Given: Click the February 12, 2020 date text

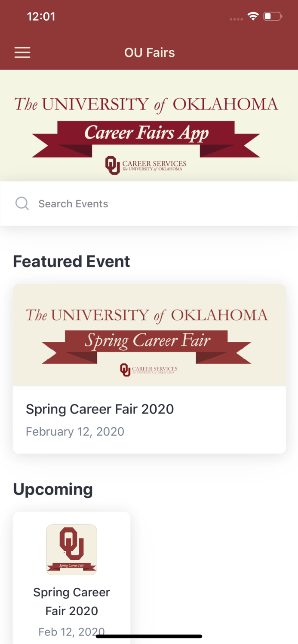Looking at the screenshot, I should 75,431.
